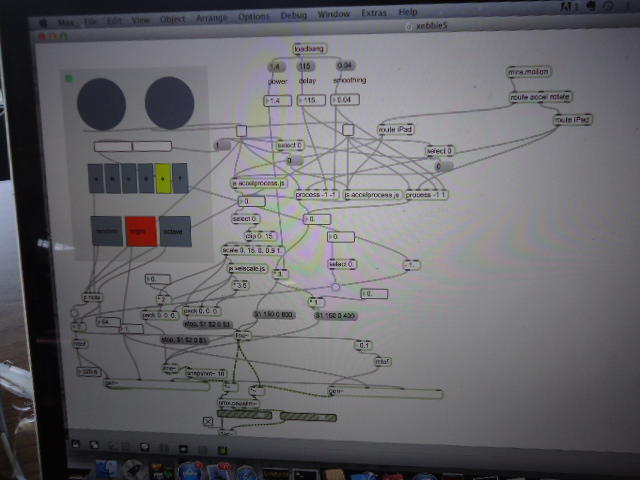The image size is (640, 480).
Task: Click the right dark circle in panel
Action: (169, 103)
